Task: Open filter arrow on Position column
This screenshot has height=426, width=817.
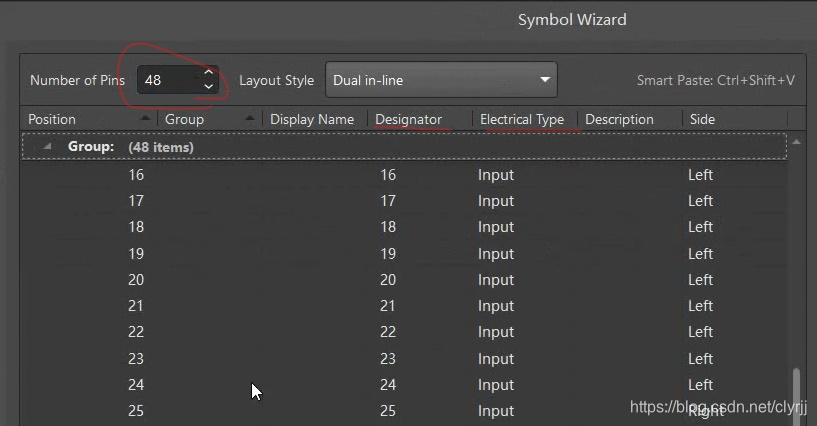Action: tap(146, 119)
